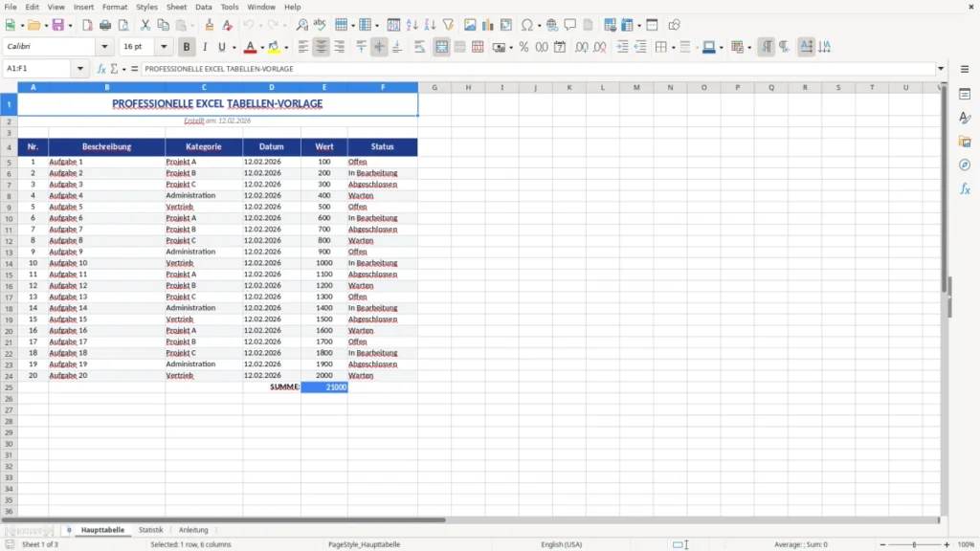Toggle Bold formatting button
This screenshot has height=551, width=980.
[187, 47]
